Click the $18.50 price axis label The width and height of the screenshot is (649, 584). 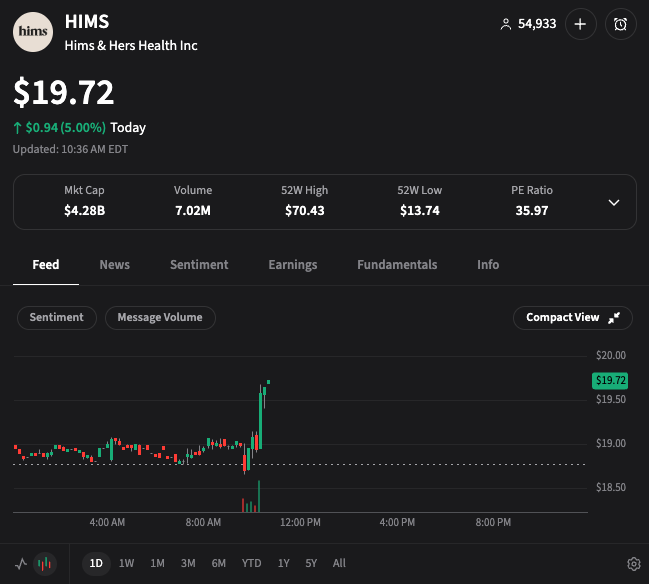[x=611, y=487]
